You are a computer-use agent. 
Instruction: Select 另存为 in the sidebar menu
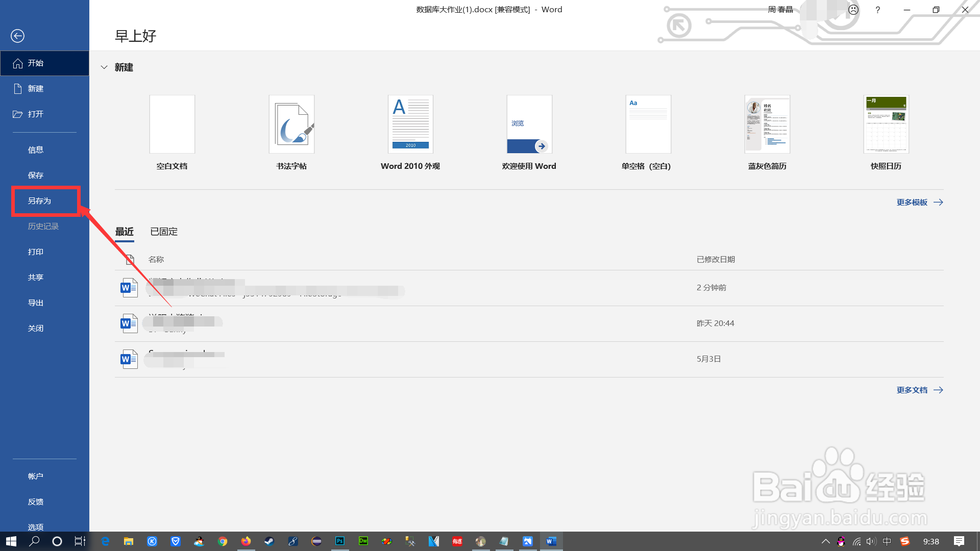tap(40, 201)
